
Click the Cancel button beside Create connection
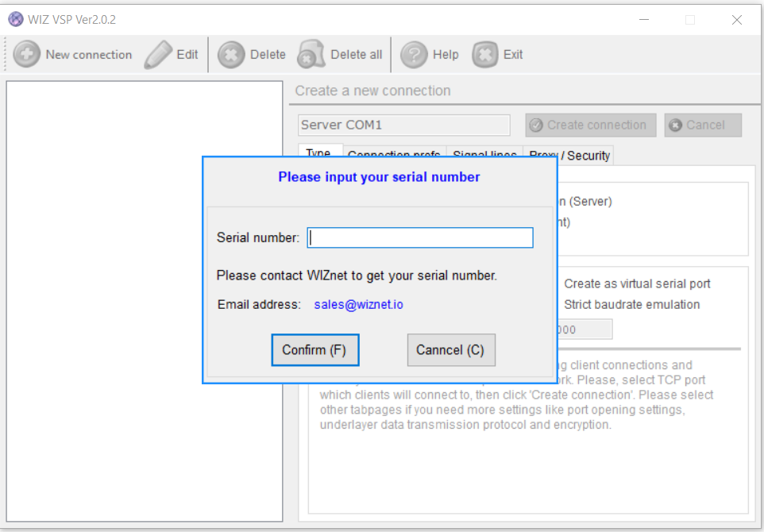point(703,125)
